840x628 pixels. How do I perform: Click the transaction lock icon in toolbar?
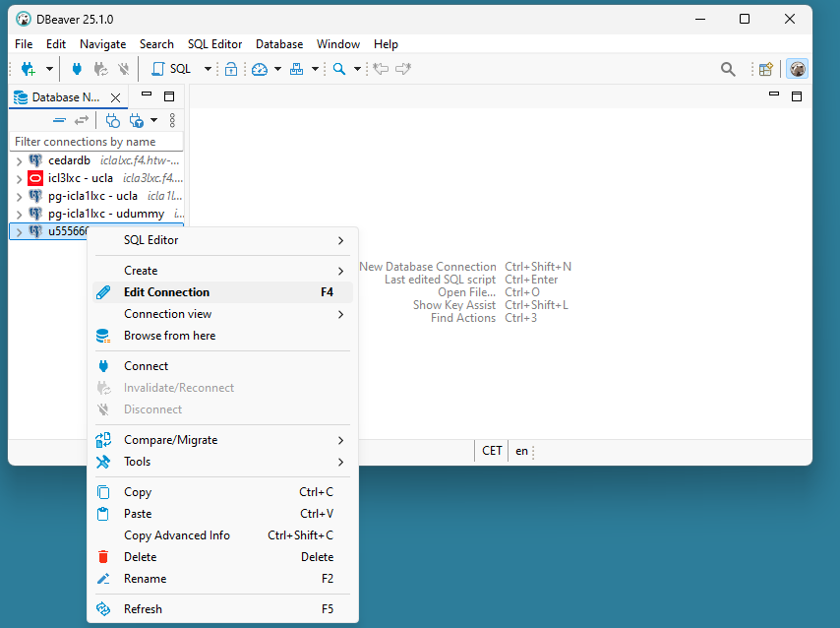click(x=231, y=69)
